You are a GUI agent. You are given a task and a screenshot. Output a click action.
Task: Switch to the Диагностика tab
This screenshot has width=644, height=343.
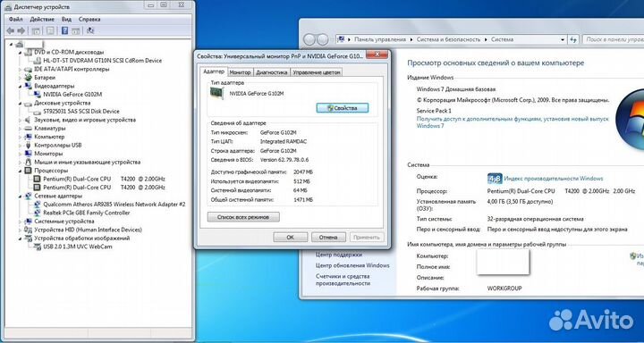(272, 72)
